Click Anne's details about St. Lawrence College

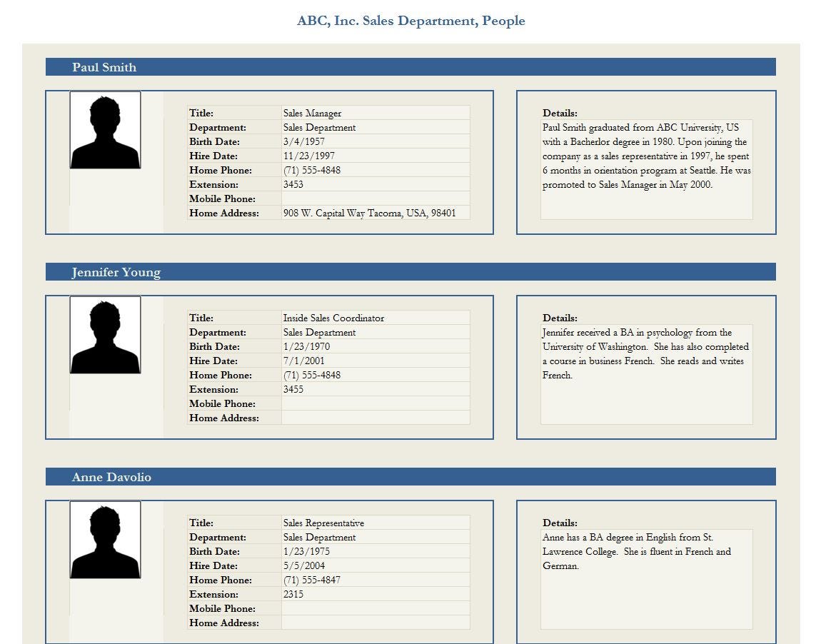(637, 551)
